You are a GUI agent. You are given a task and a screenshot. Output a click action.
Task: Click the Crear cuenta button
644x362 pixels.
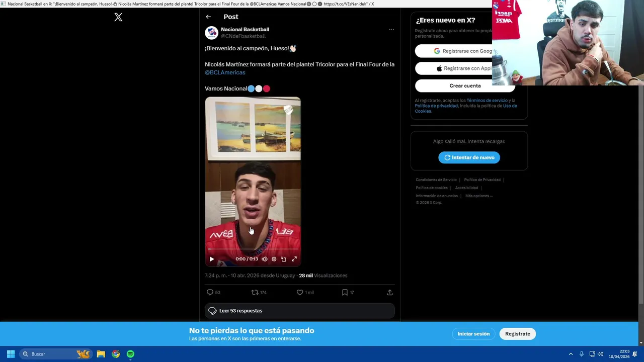pos(465,85)
